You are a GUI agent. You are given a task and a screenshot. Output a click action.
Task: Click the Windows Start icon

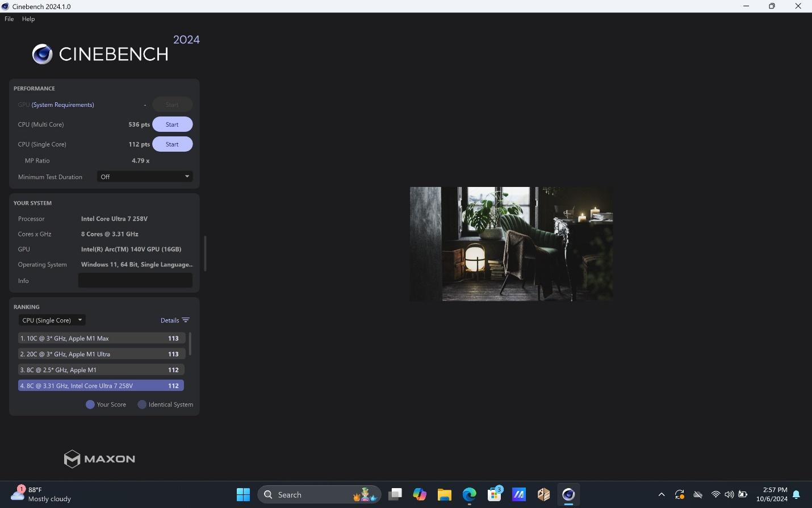pos(243,495)
